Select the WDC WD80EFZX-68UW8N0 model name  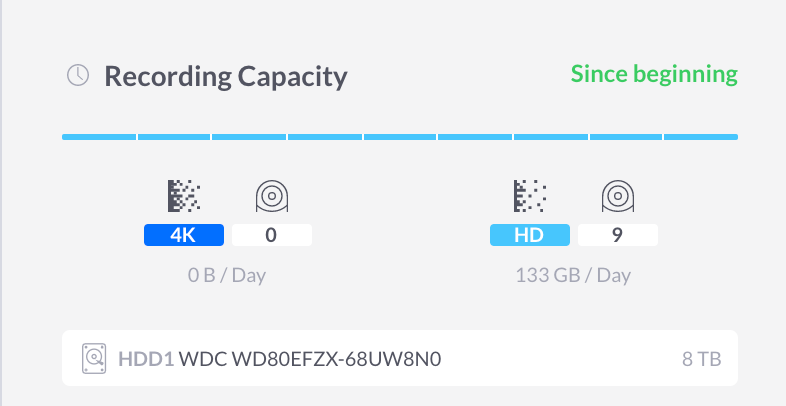tap(310, 358)
